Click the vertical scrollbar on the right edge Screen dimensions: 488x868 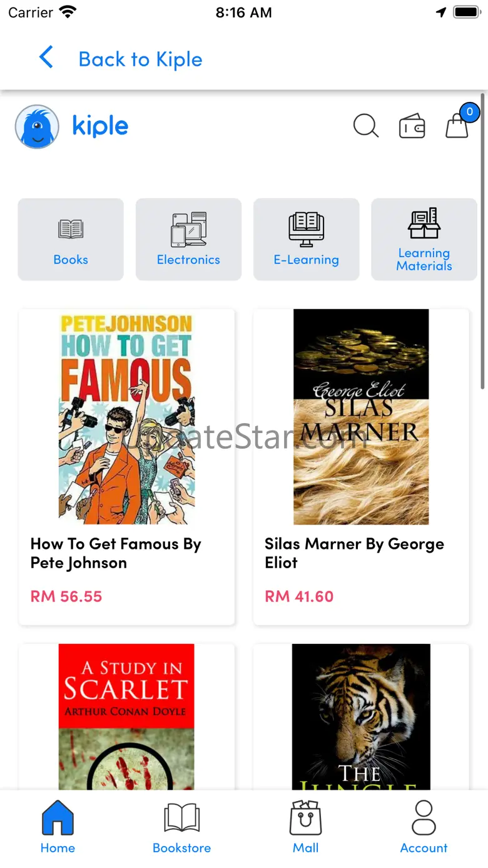[x=482, y=242]
